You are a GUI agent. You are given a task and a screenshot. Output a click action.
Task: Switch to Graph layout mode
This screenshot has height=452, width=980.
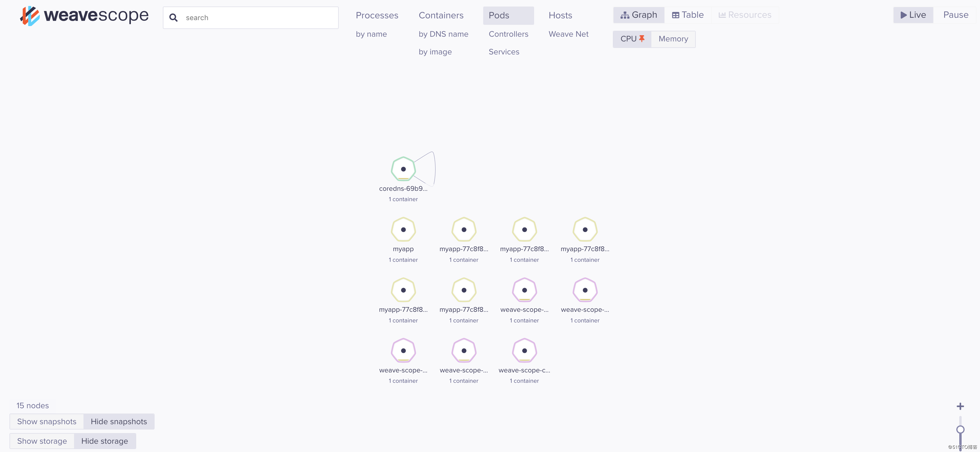coord(639,15)
